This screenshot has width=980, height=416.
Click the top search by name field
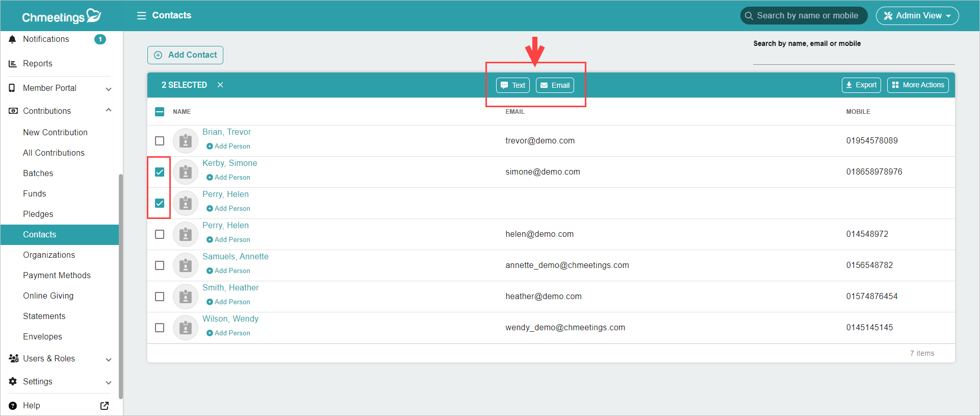pos(807,16)
